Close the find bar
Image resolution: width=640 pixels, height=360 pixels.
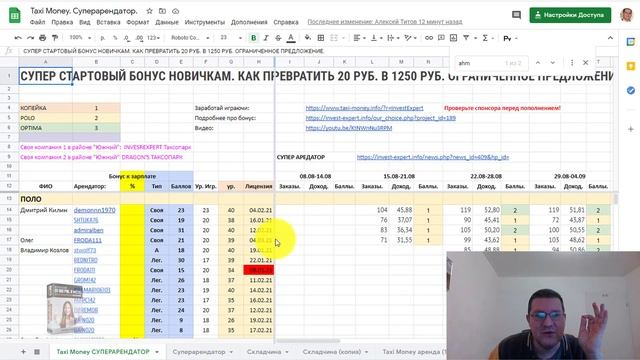point(586,63)
